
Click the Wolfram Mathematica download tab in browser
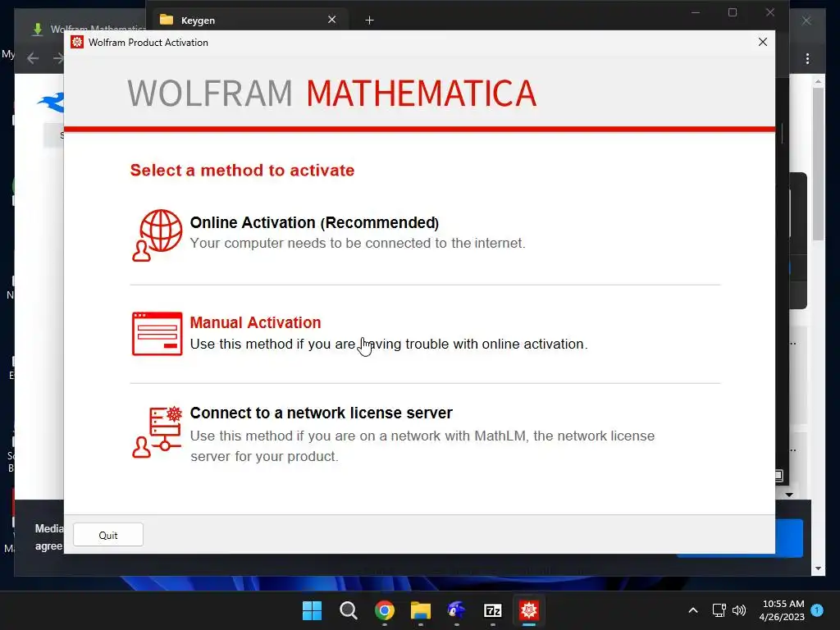[x=89, y=28]
